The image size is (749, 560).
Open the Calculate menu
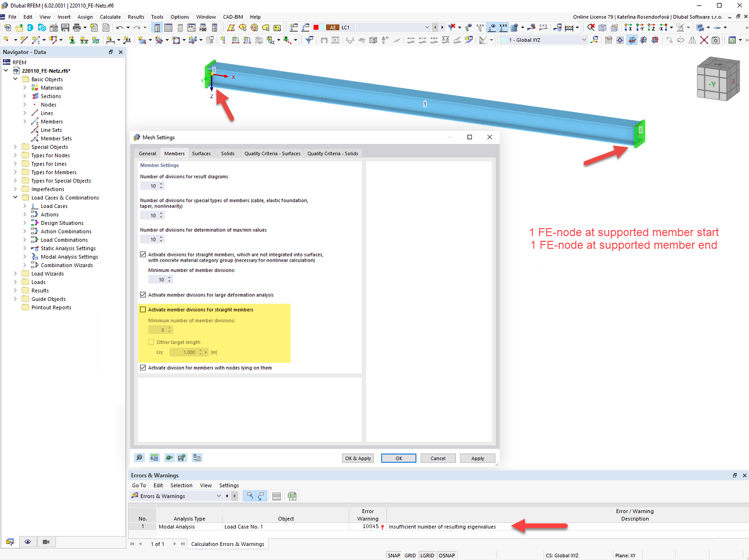pyautogui.click(x=110, y=17)
